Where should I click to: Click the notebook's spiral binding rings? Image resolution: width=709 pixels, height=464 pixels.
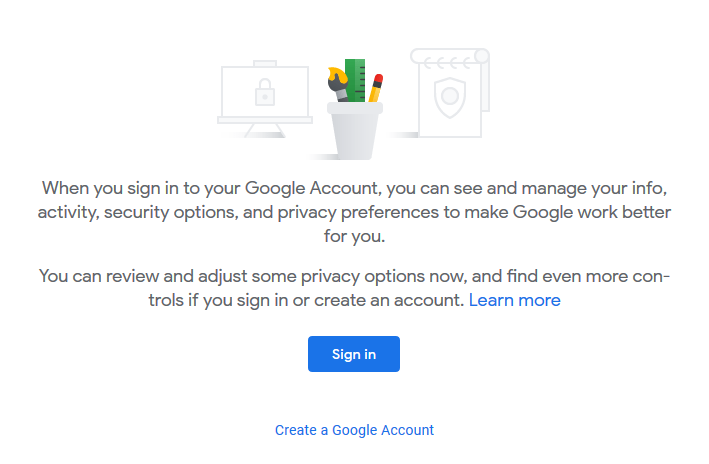(449, 62)
